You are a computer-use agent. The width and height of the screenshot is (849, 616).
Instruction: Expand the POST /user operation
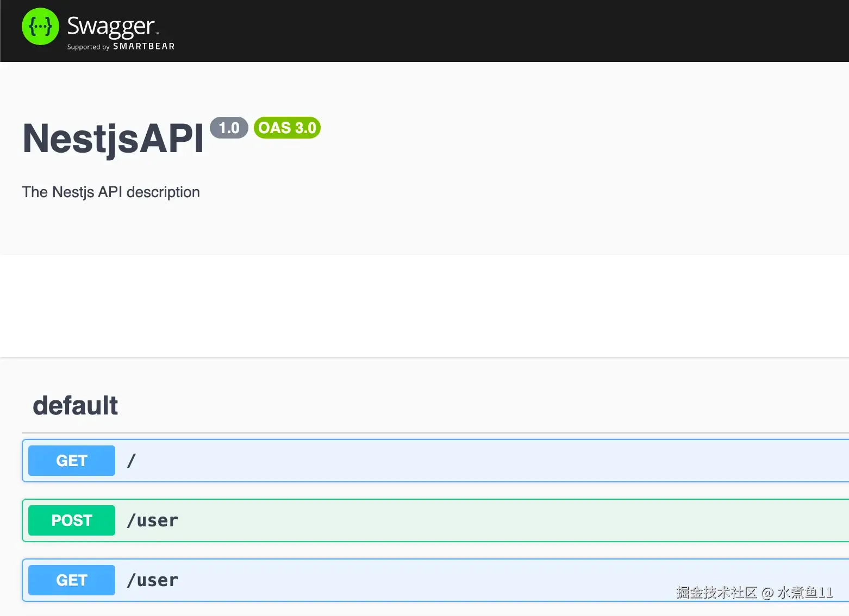pyautogui.click(x=435, y=520)
